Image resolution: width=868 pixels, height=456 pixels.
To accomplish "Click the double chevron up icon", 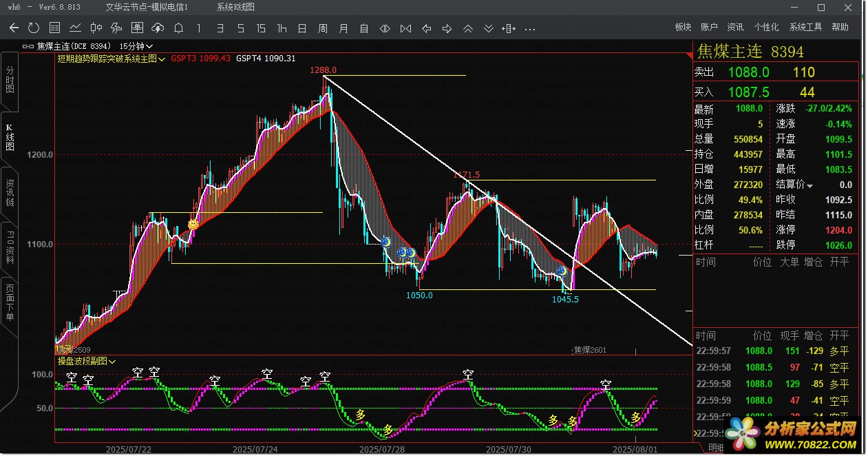I will coord(467,28).
